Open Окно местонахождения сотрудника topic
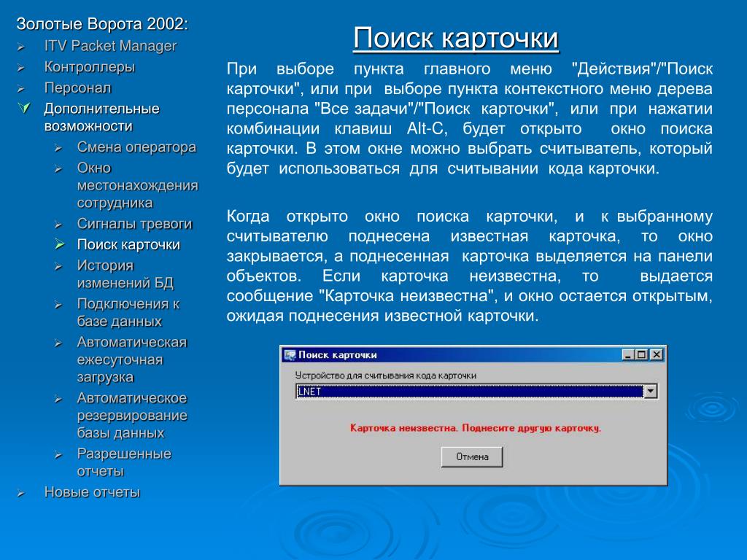The image size is (747, 560). point(138,185)
